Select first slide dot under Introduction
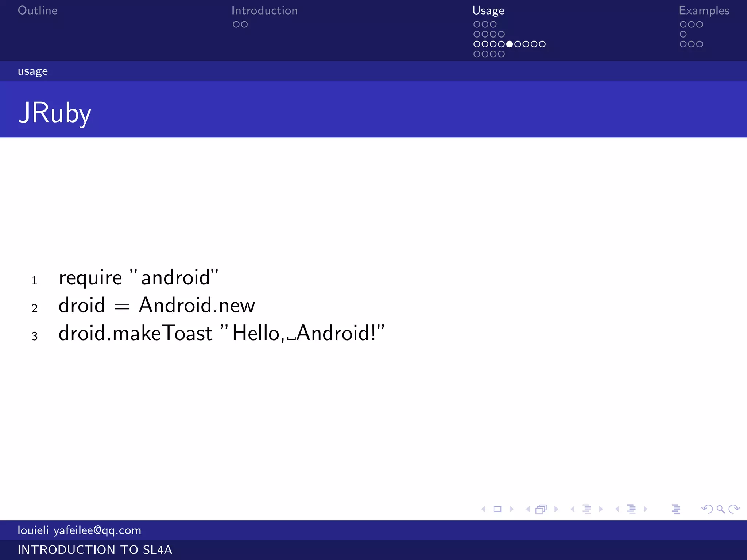 [x=236, y=24]
